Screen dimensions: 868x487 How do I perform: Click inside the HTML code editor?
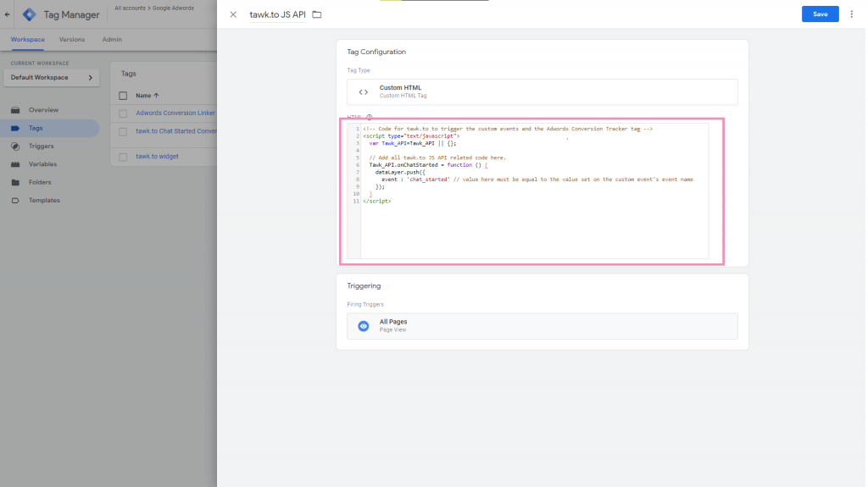527,191
